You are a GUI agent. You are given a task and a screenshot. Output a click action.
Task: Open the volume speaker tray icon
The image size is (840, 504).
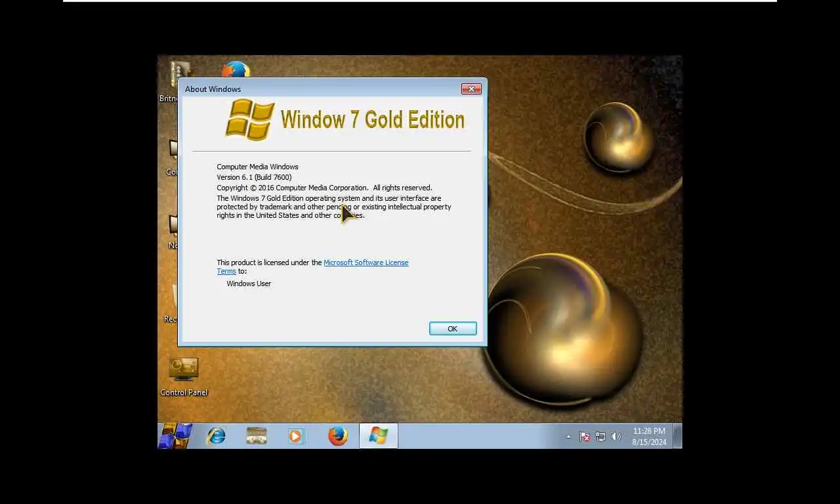(x=616, y=436)
